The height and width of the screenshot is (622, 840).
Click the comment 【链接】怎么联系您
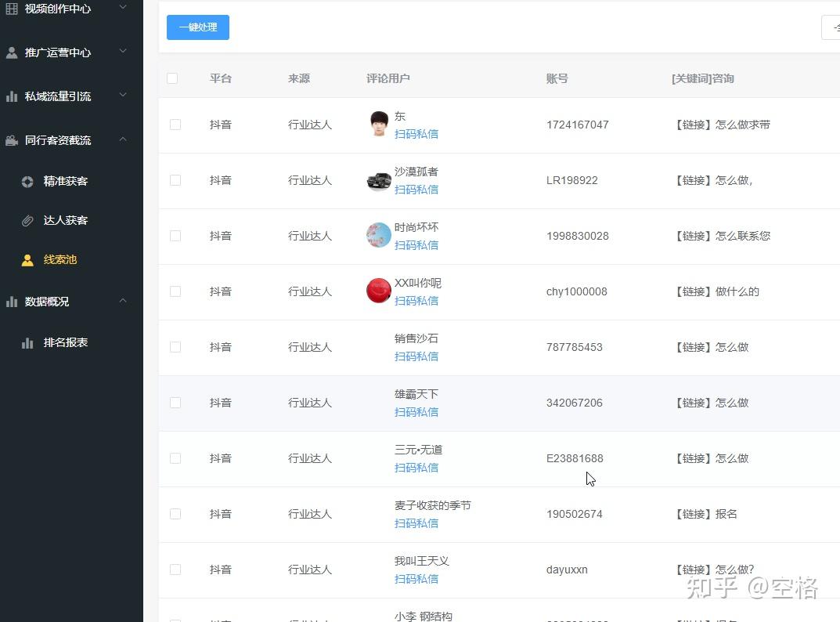pos(722,236)
